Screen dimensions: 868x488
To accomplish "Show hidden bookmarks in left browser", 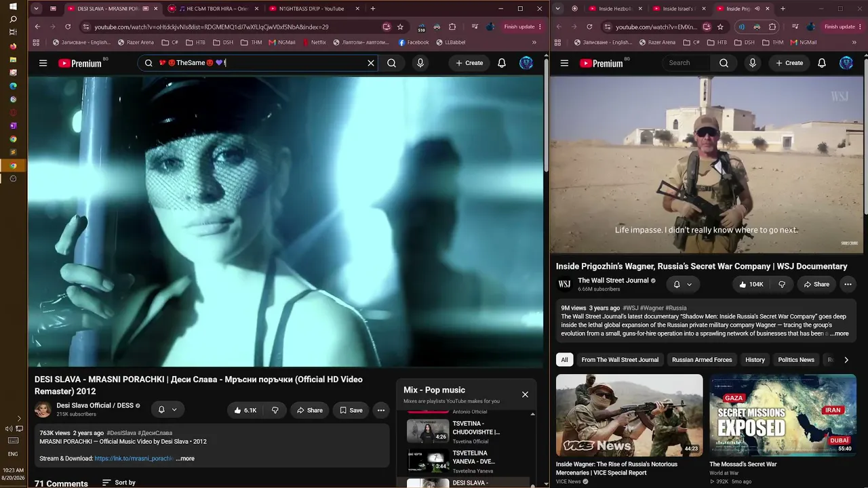I will pyautogui.click(x=534, y=42).
